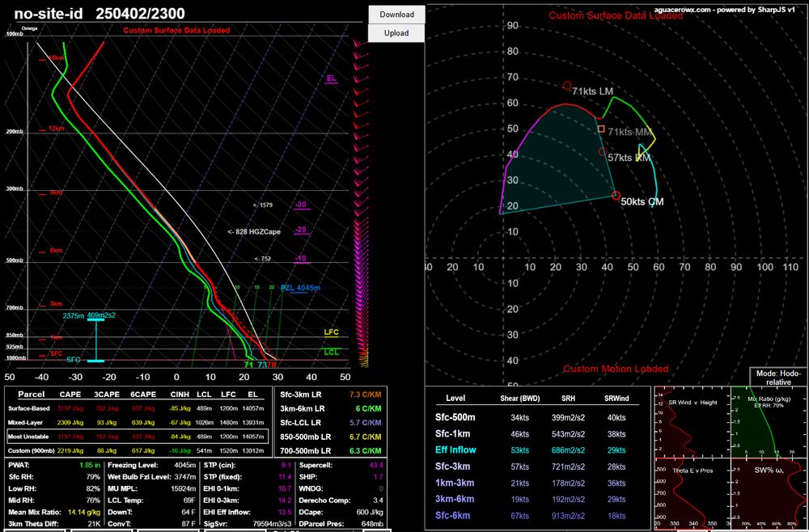Click the Download button
Screen dimensions: 809x532
396,15
